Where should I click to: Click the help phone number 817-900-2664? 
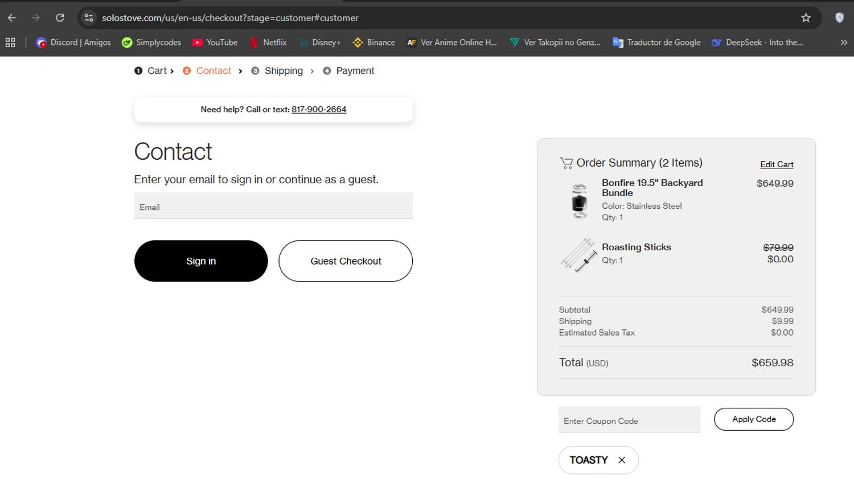(319, 109)
